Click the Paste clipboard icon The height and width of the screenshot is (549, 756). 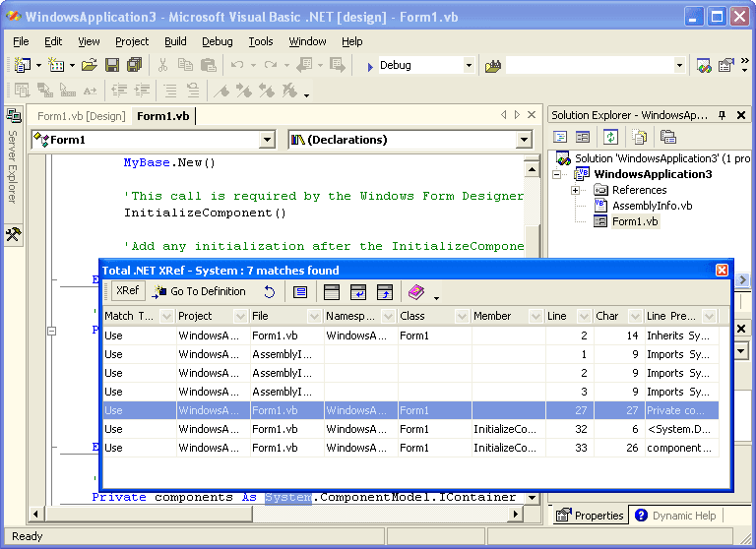coord(209,65)
